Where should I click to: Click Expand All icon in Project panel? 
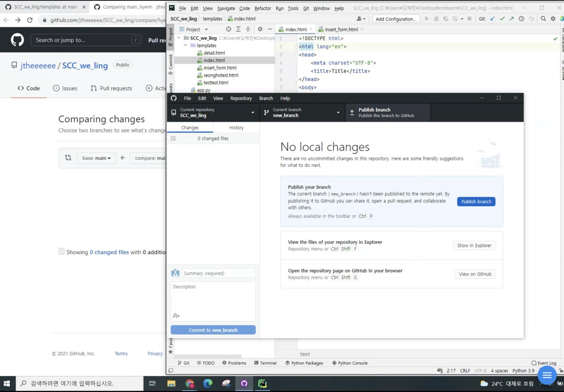pyautogui.click(x=238, y=29)
